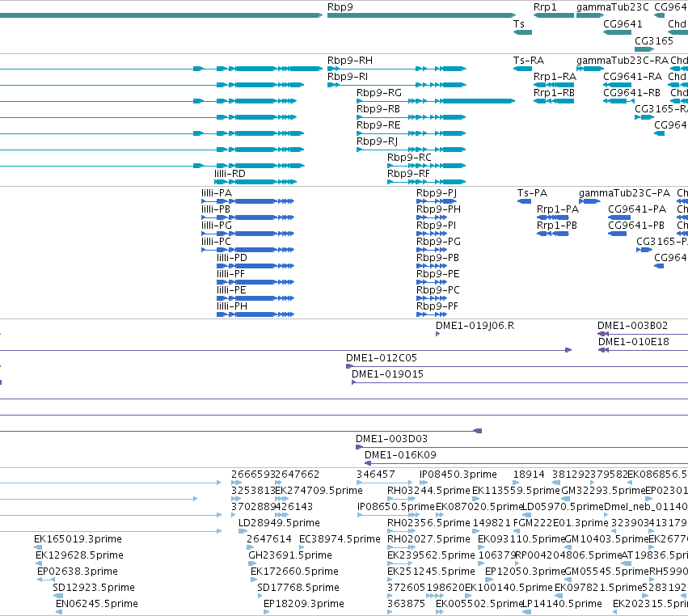Select the CG9641-RA transcript label
The width and height of the screenshot is (688, 616).
pos(633,77)
